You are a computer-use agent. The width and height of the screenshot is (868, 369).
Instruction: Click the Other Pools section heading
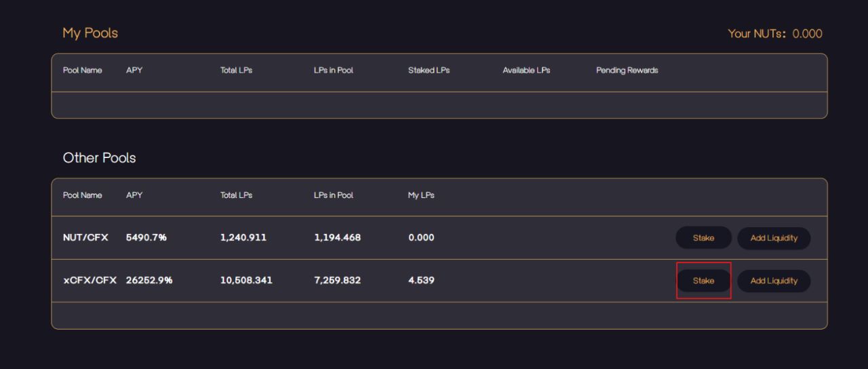click(x=99, y=158)
